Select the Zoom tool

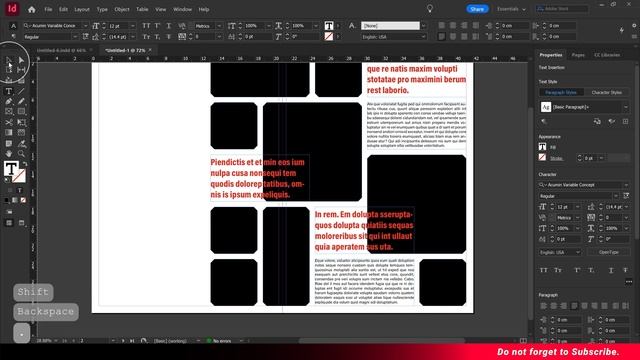point(21,154)
